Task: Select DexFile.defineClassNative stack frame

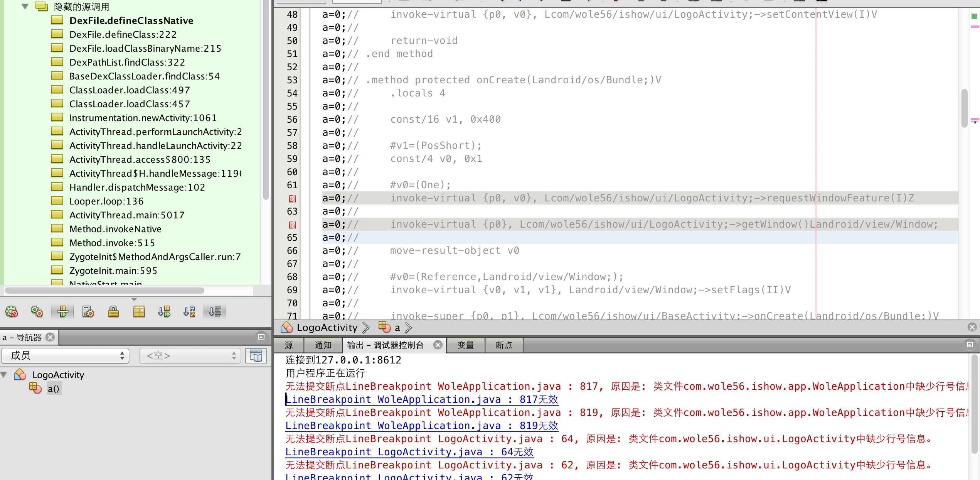Action: [x=131, y=20]
